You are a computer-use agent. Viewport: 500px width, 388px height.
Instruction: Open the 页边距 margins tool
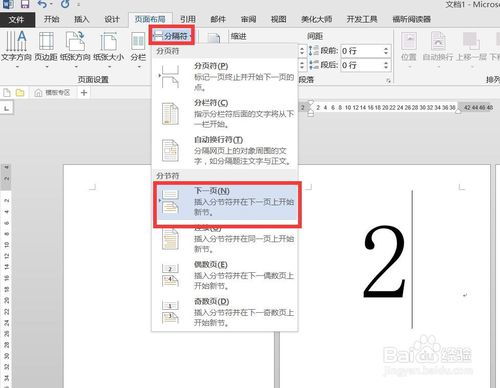pyautogui.click(x=46, y=48)
